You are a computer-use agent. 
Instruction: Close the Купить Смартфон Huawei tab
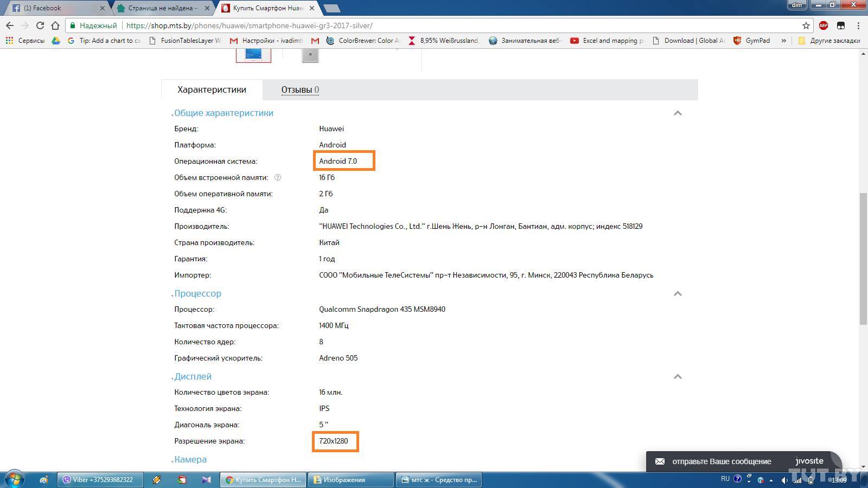coord(312,8)
